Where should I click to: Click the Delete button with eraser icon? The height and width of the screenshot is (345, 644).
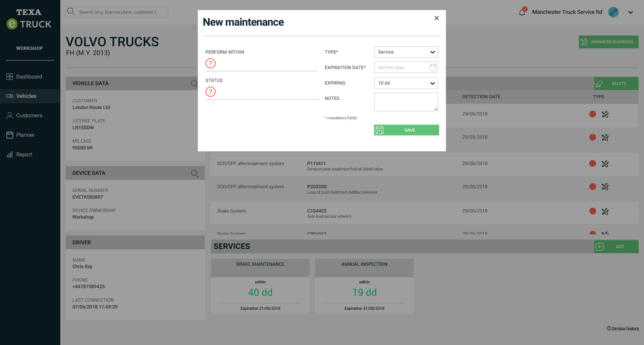tap(616, 84)
